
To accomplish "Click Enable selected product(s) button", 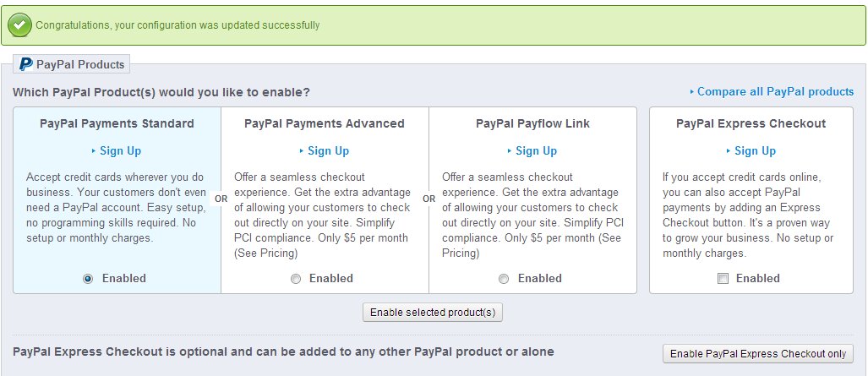I will coord(434,313).
